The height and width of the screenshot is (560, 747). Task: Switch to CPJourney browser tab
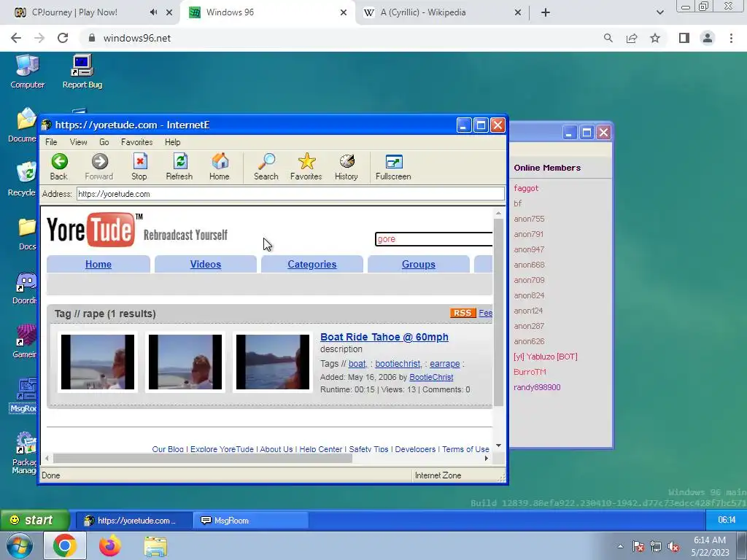(74, 12)
